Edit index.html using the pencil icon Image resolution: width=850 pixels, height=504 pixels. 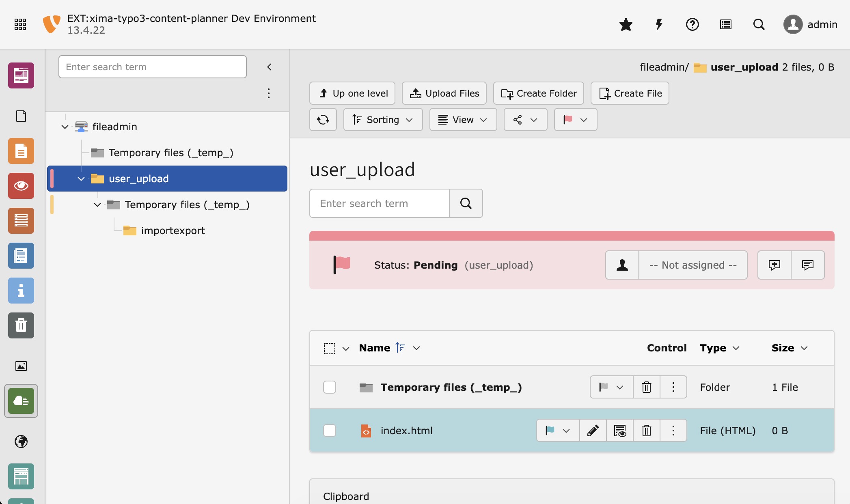click(592, 430)
